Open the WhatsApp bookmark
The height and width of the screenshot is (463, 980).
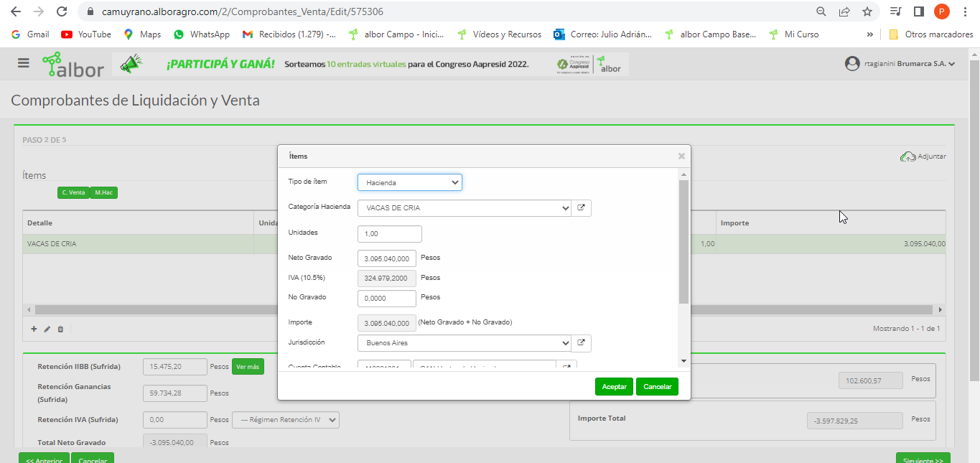point(202,34)
